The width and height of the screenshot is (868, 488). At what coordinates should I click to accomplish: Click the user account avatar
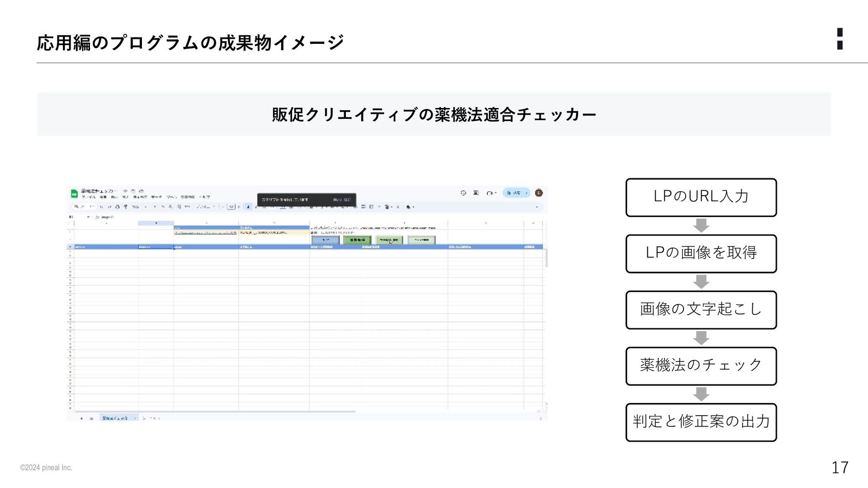pyautogui.click(x=538, y=193)
